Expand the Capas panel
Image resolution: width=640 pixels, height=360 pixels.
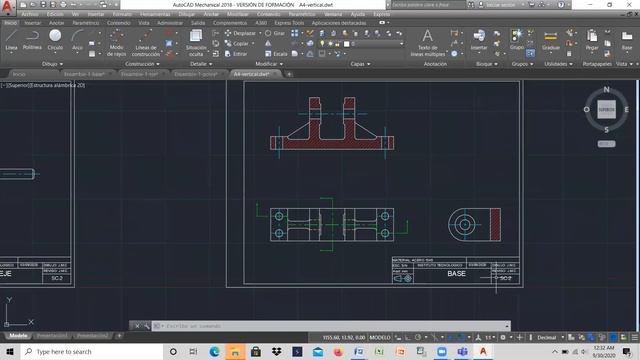click(360, 64)
